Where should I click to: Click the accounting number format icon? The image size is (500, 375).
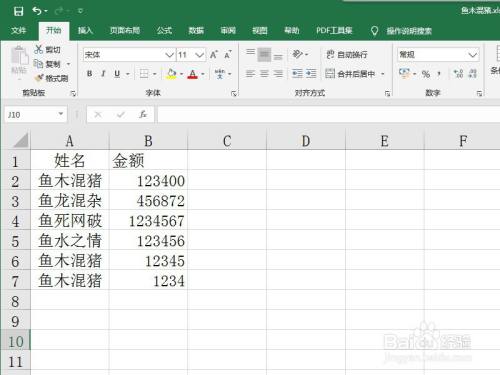pyautogui.click(x=404, y=74)
